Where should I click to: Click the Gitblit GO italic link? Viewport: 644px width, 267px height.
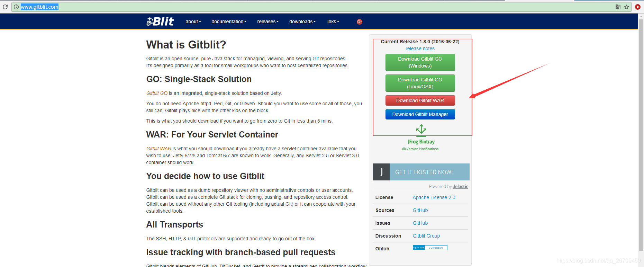click(157, 93)
